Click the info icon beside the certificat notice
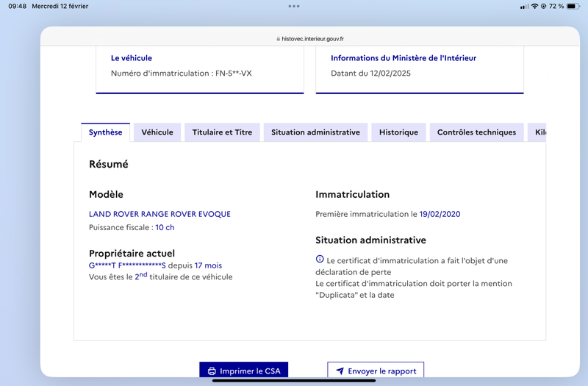Viewport: 588px width, 386px height. coord(320,259)
